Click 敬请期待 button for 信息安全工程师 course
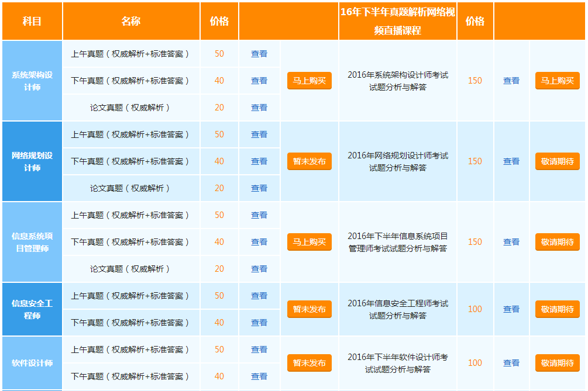The width and height of the screenshot is (588, 391). coord(557,309)
